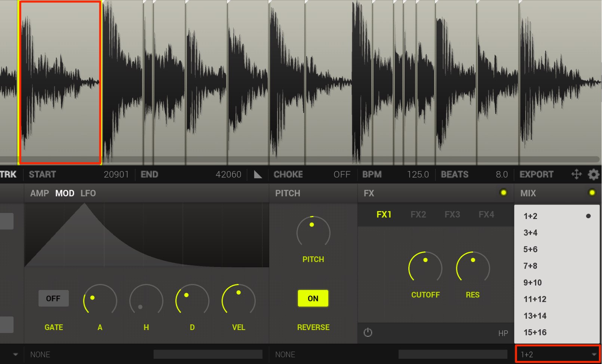The height and width of the screenshot is (364, 602).
Task: Select the FX1 slot tab
Action: [384, 215]
